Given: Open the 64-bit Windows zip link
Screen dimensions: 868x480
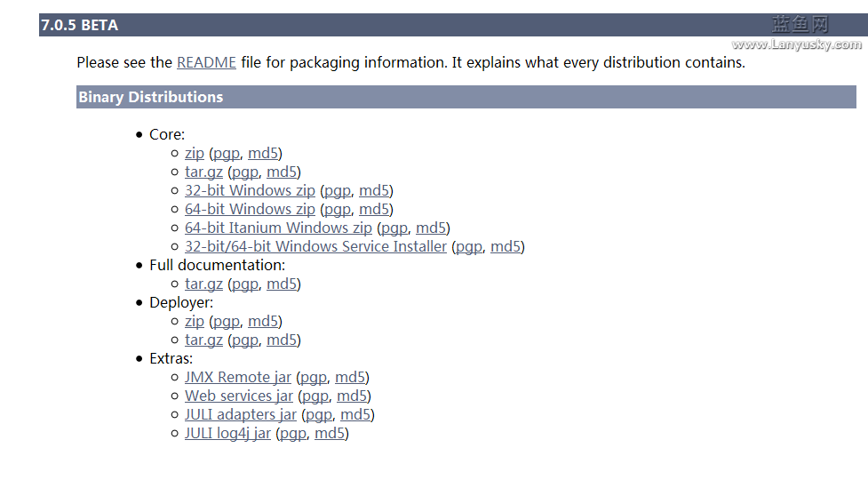Looking at the screenshot, I should (x=250, y=209).
